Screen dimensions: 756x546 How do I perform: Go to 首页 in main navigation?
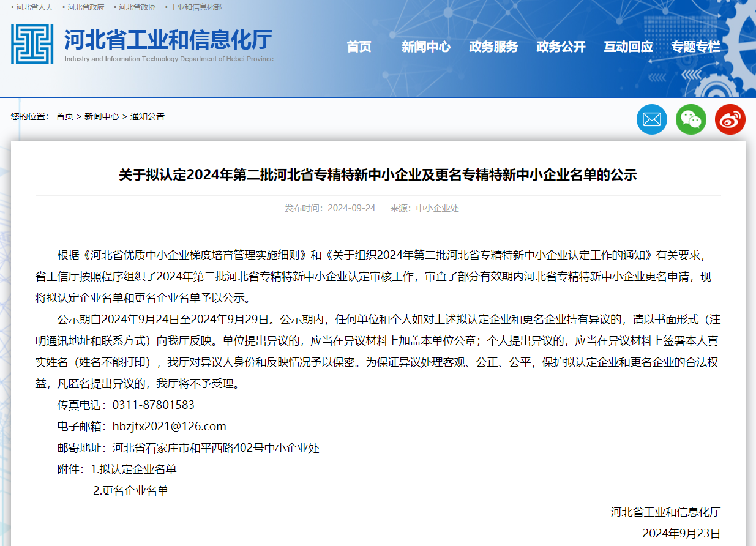[x=359, y=47]
